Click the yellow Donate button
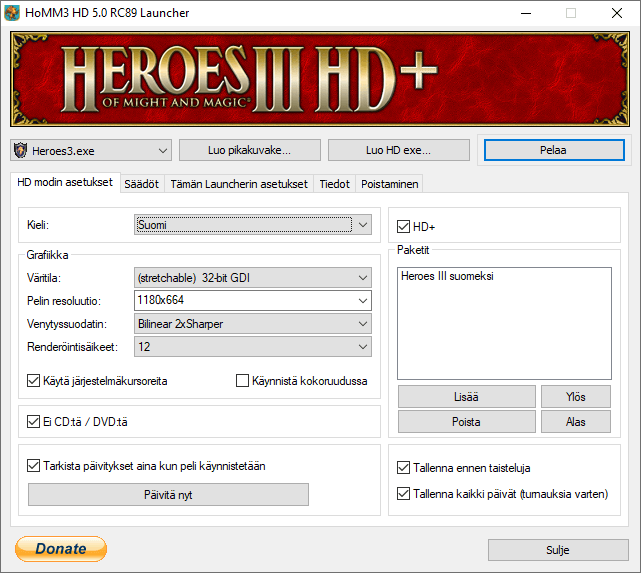 click(x=60, y=549)
